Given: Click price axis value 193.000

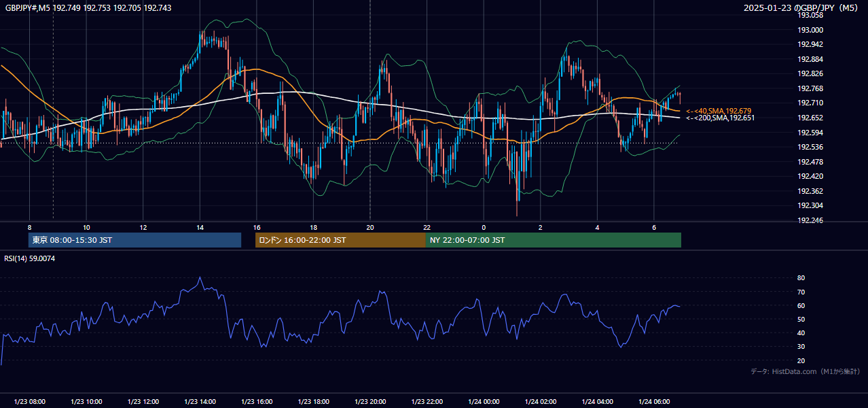Looking at the screenshot, I should click(x=810, y=30).
